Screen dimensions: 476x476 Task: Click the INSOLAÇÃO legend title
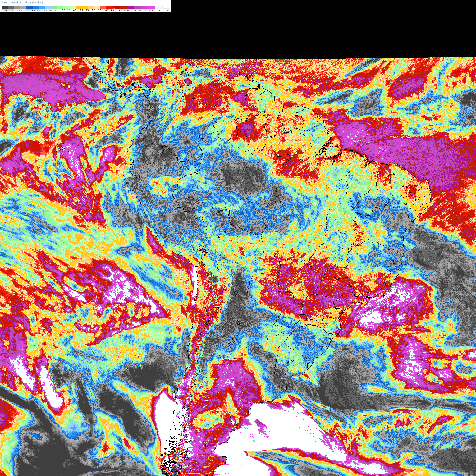(12, 2)
